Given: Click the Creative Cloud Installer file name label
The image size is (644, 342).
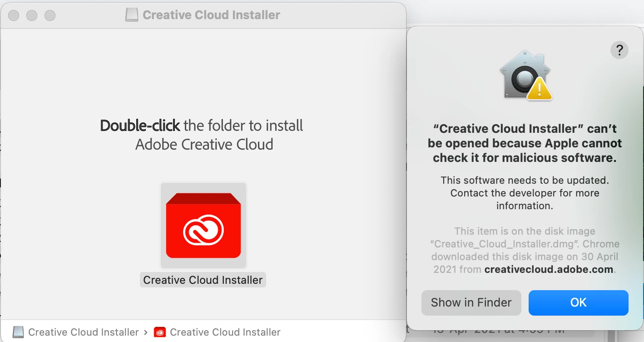Looking at the screenshot, I should 203,280.
